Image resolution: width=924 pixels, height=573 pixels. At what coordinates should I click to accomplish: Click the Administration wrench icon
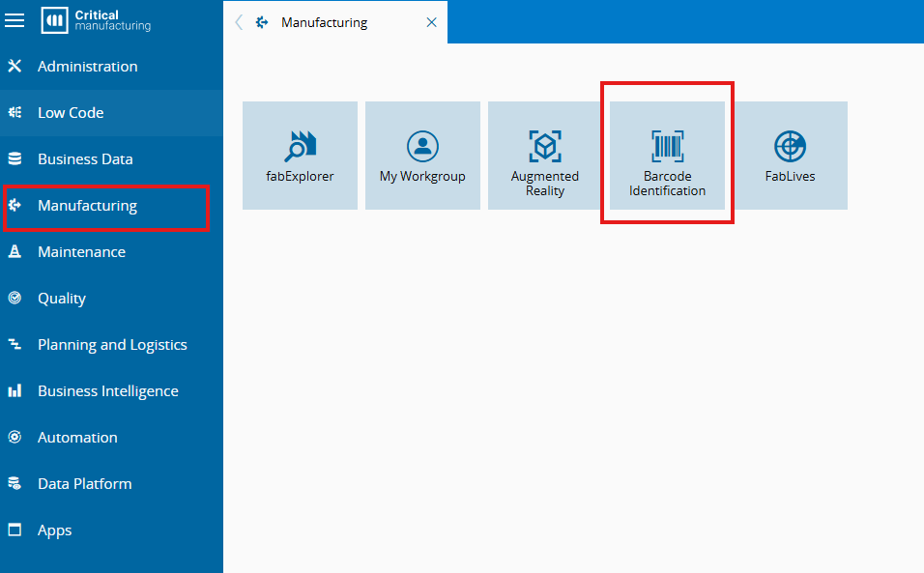pos(14,66)
